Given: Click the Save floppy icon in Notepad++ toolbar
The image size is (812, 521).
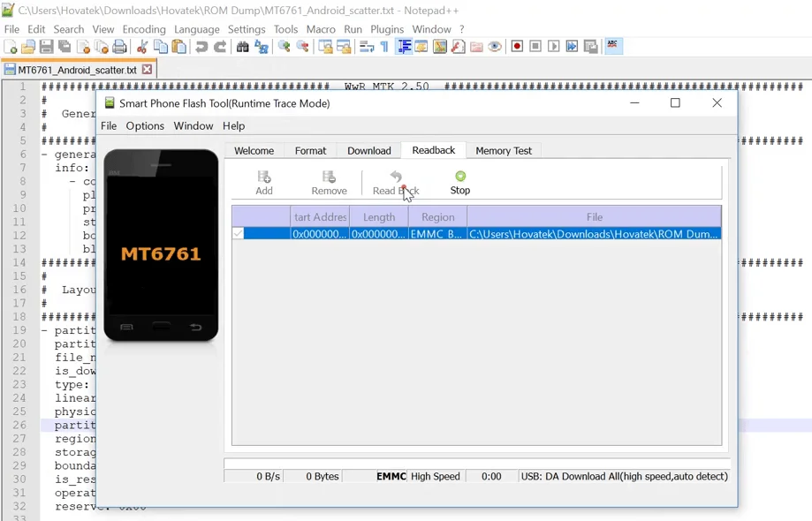Looking at the screenshot, I should [46, 47].
